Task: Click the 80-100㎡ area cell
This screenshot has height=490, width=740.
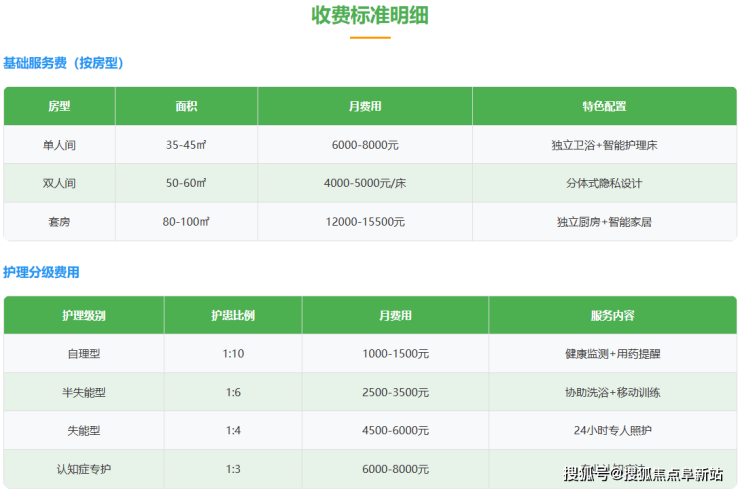Action: click(186, 222)
